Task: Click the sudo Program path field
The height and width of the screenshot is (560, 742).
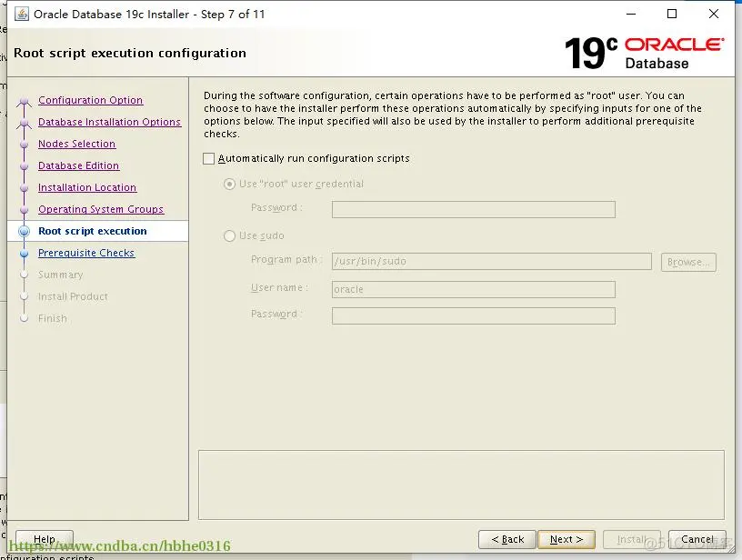Action: 492,261
